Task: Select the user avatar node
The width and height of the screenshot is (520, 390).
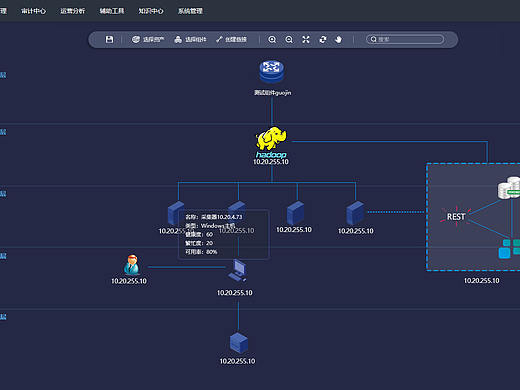Action: click(132, 265)
